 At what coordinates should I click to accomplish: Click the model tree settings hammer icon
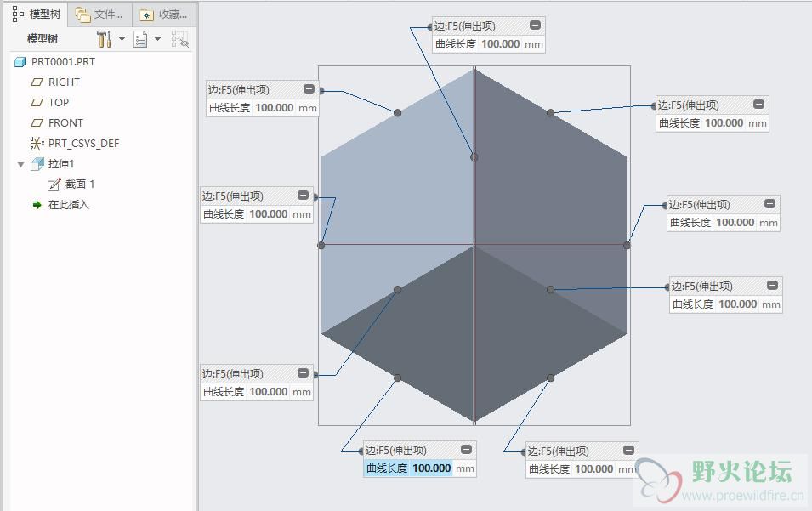pyautogui.click(x=104, y=39)
